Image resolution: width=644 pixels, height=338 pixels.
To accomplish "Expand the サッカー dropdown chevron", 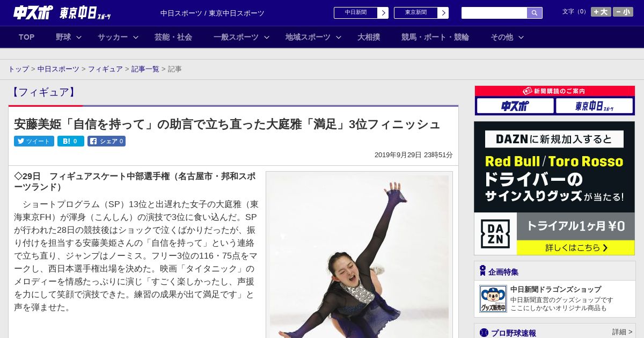I will [136, 37].
